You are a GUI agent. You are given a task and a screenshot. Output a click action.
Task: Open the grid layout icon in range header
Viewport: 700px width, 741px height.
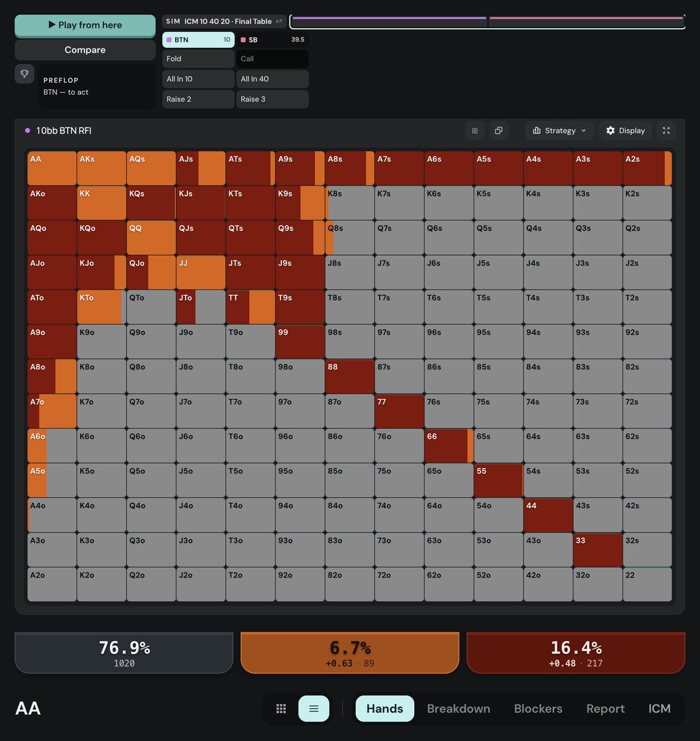coord(475,131)
